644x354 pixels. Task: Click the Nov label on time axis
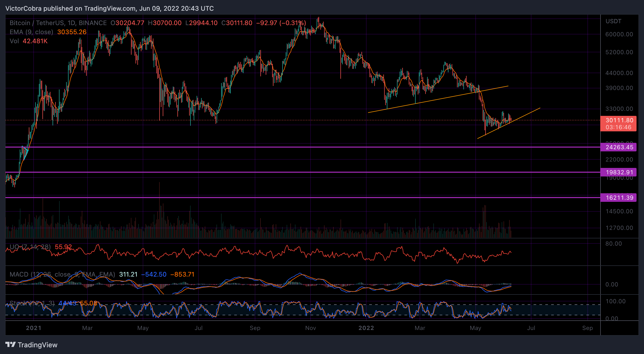click(x=311, y=328)
